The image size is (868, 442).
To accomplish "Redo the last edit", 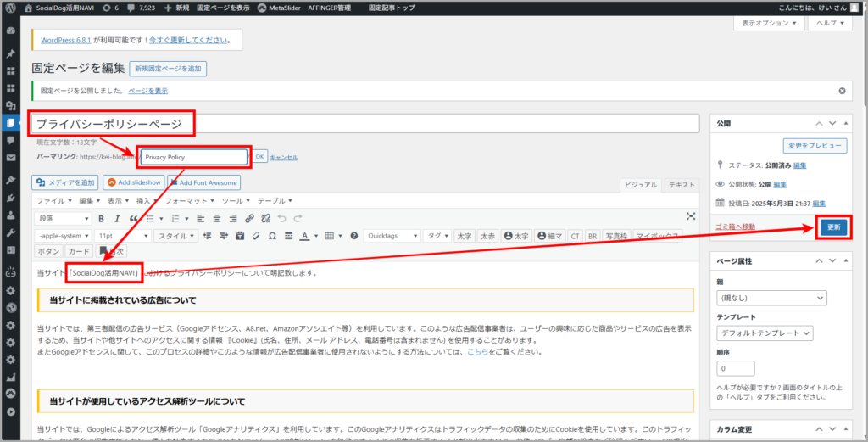I will pyautogui.click(x=298, y=218).
